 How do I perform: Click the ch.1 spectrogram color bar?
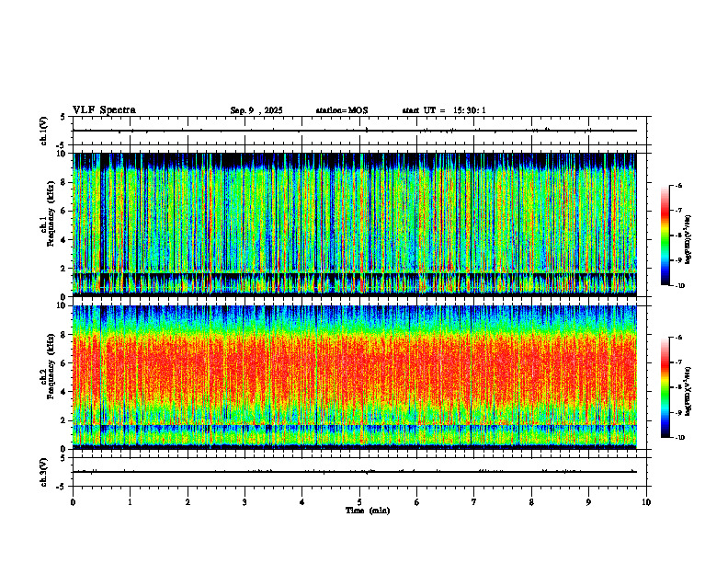click(665, 236)
